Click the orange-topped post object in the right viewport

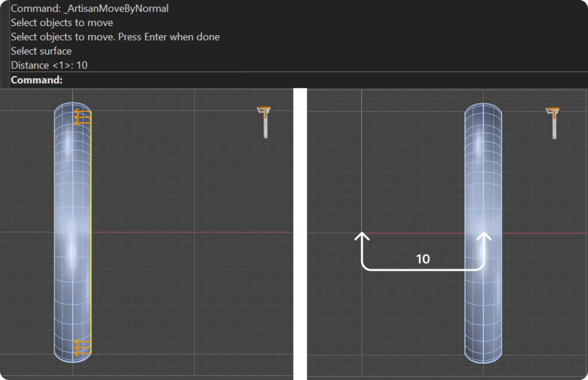pyautogui.click(x=553, y=121)
